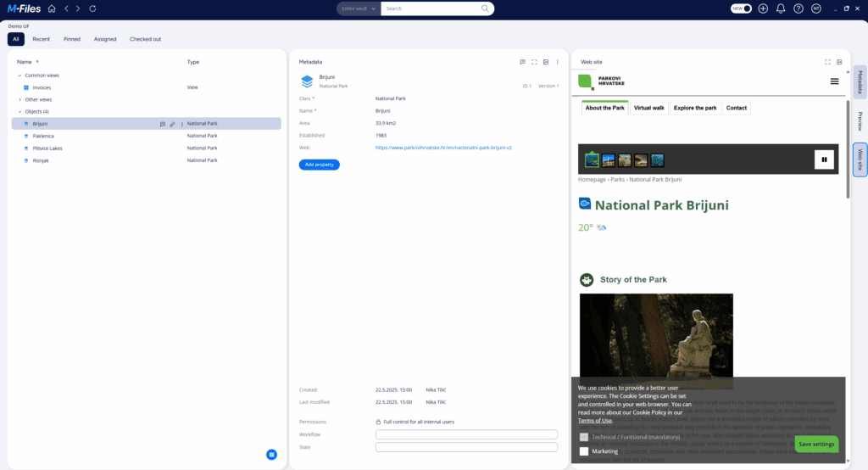The image size is (868, 470).
Task: Click the Add property button
Action: click(319, 165)
